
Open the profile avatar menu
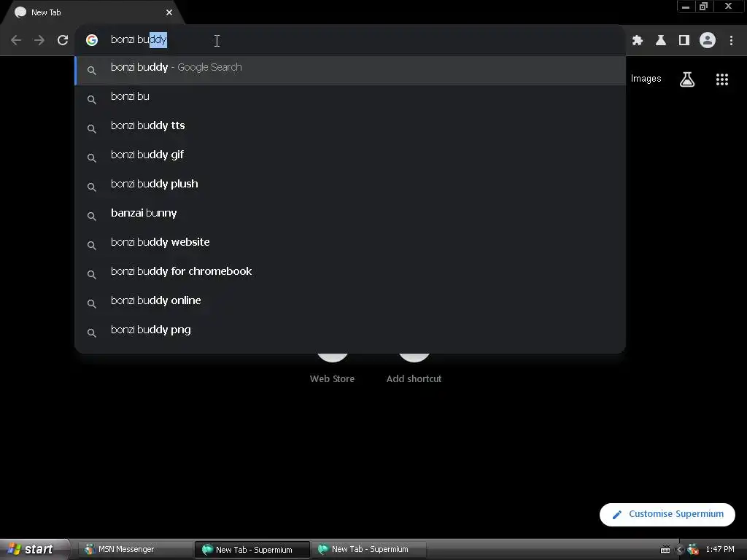708,40
